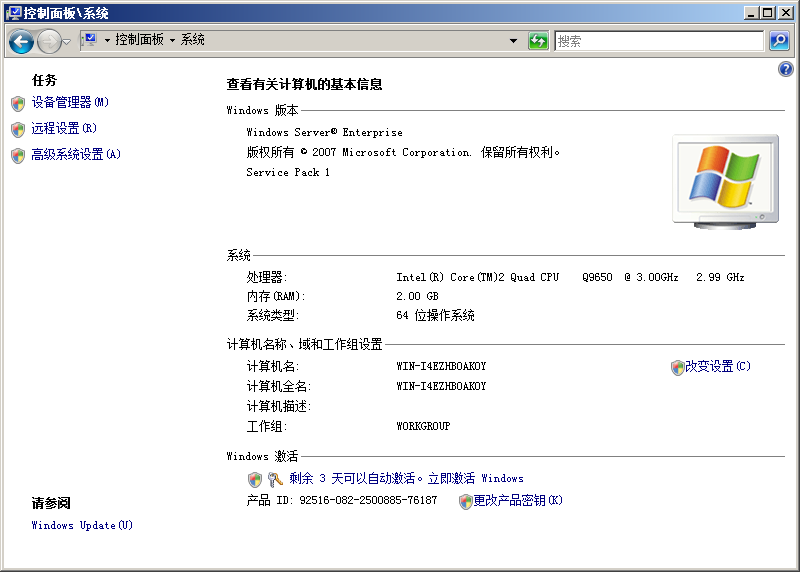Minimize the 控制面板\系统 window
This screenshot has width=800, height=572.
click(751, 13)
